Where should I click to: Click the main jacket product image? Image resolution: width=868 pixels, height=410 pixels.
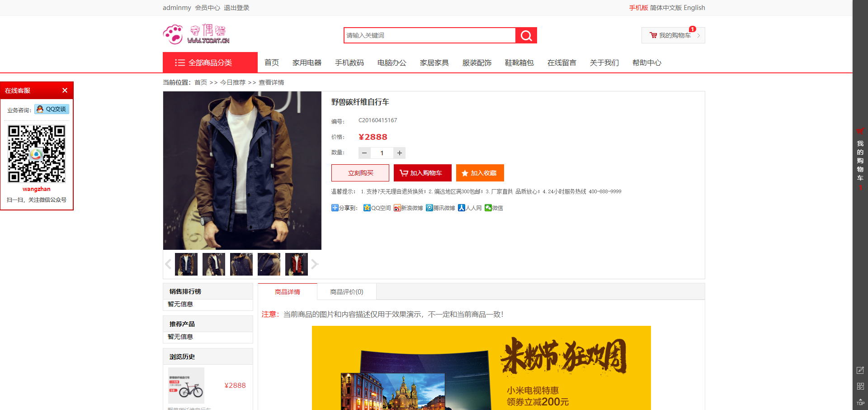pyautogui.click(x=242, y=171)
